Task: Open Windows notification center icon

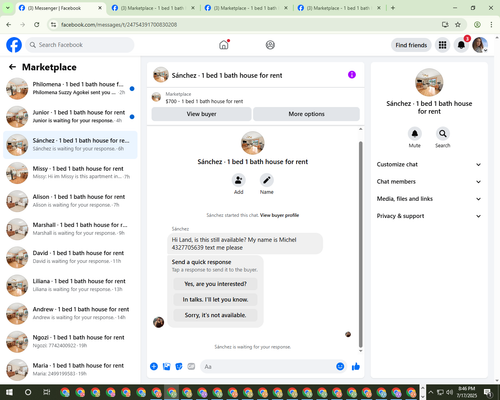Action: [x=488, y=392]
